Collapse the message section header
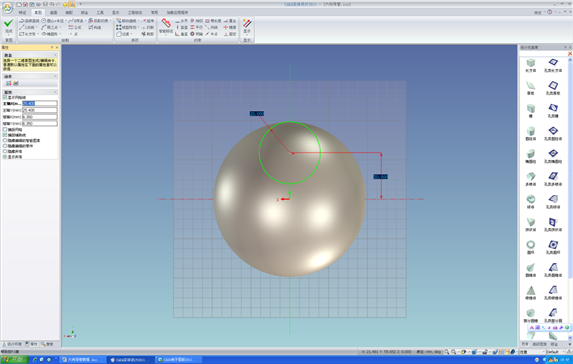The width and height of the screenshot is (573, 364). [56, 55]
